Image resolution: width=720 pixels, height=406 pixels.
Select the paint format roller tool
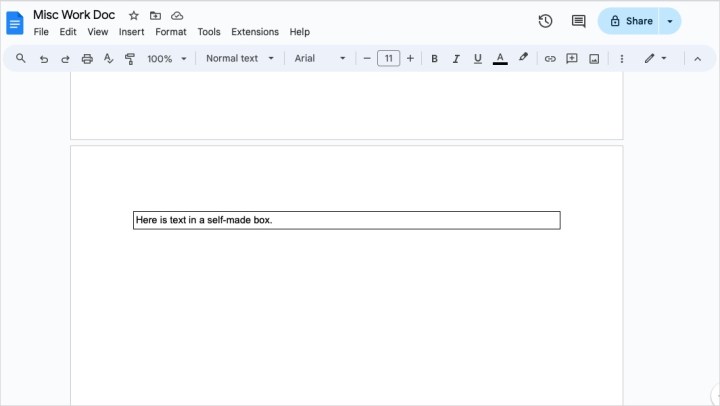click(x=130, y=59)
